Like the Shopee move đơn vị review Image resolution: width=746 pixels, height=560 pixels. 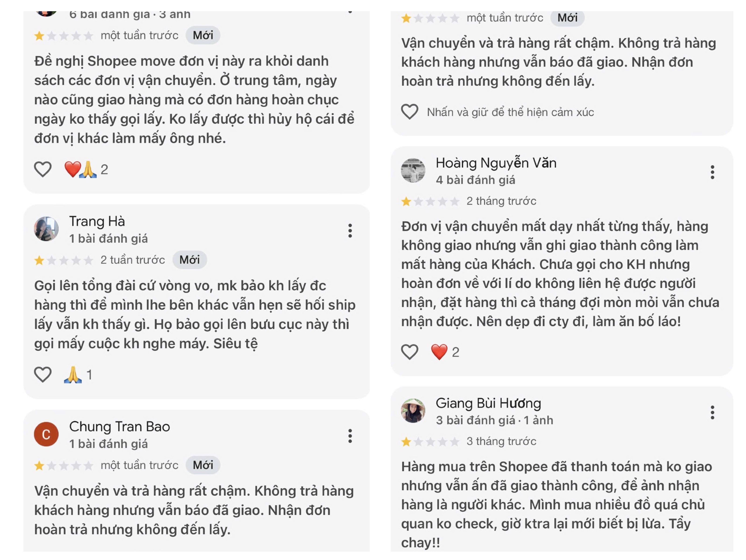(43, 169)
